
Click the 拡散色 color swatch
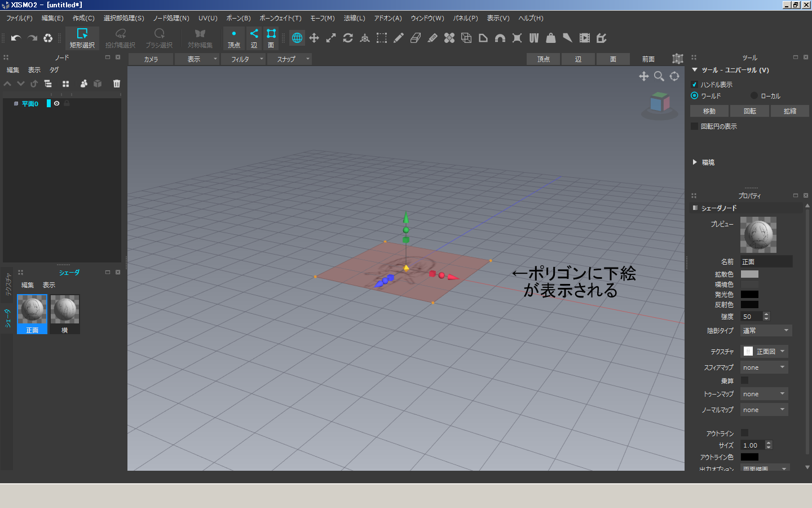point(749,274)
